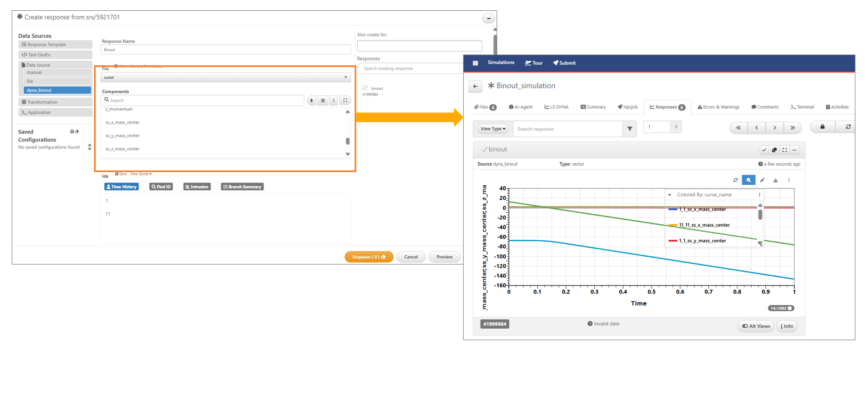Viewport: 868px width, 398px height.
Task: Toggle the Time-History ID mode
Action: point(121,187)
